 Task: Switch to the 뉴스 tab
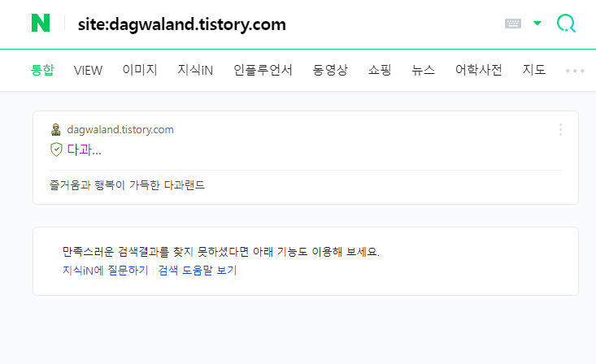423,70
